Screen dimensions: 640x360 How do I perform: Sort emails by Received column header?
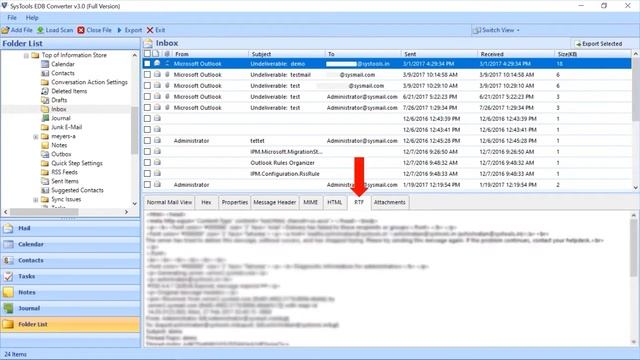516,54
